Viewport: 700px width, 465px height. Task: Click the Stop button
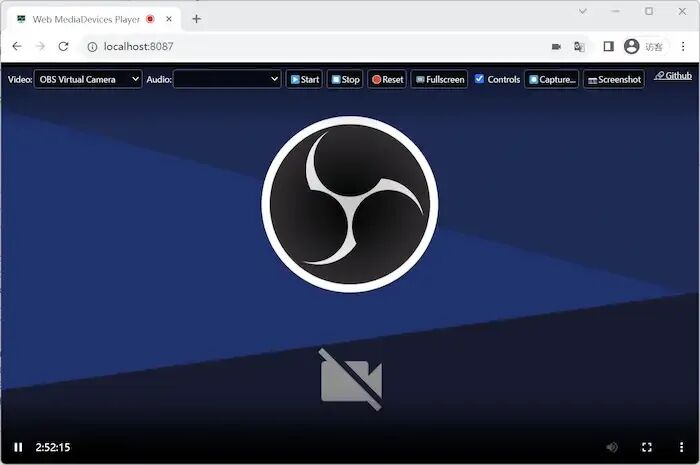pos(345,79)
